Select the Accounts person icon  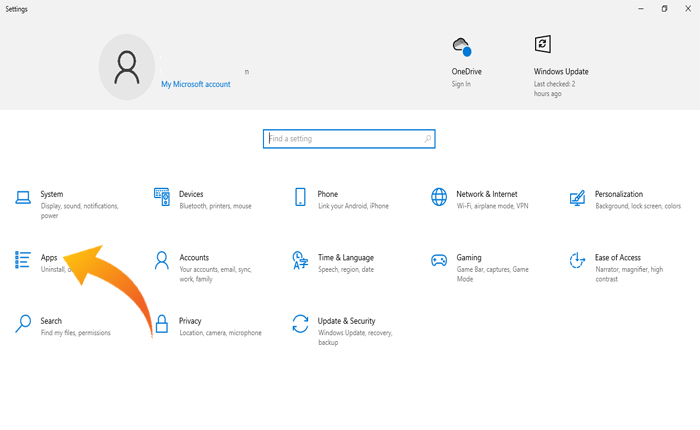pos(161,260)
